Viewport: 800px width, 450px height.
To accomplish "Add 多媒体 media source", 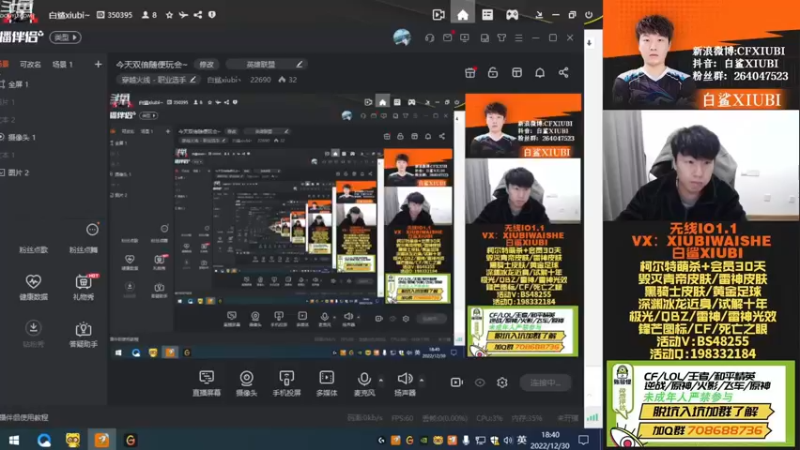I will (x=327, y=383).
